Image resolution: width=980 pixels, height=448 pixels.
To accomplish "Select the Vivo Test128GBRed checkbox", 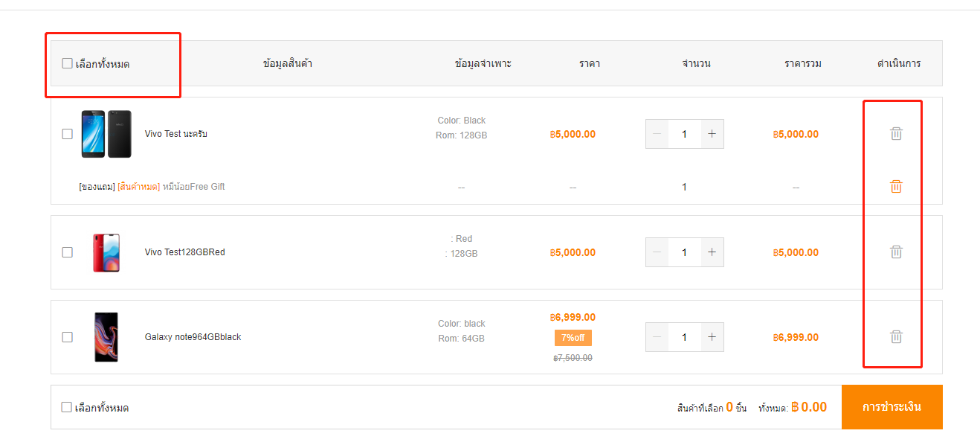I will pos(67,252).
